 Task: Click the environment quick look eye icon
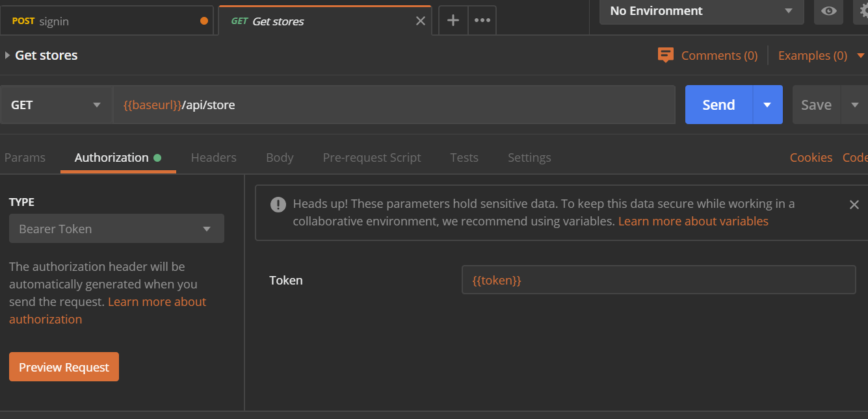(828, 11)
